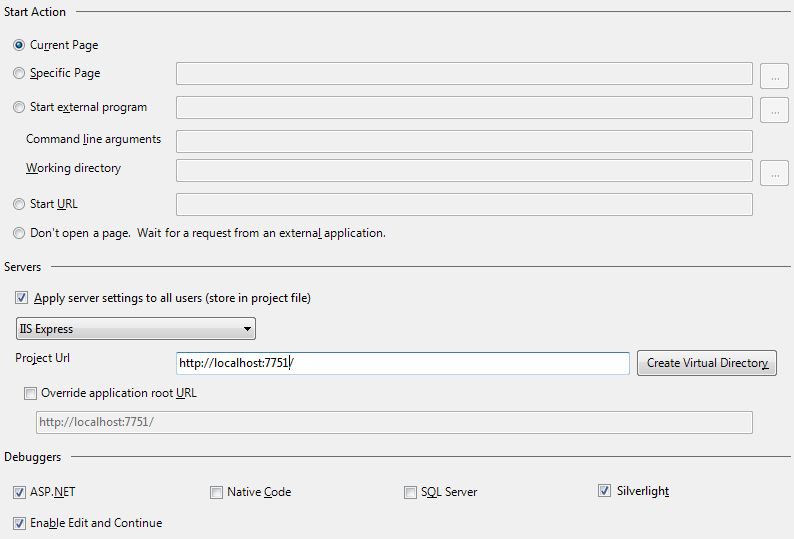Choose the Start external program option

click(x=19, y=107)
